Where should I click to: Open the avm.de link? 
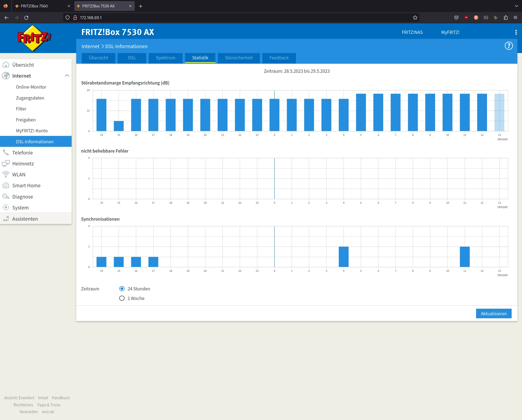48,412
